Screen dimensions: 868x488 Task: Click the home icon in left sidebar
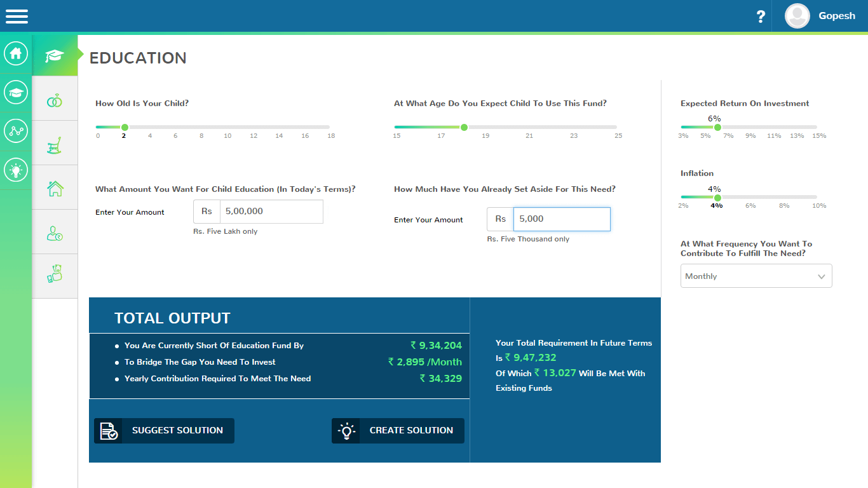(x=16, y=53)
